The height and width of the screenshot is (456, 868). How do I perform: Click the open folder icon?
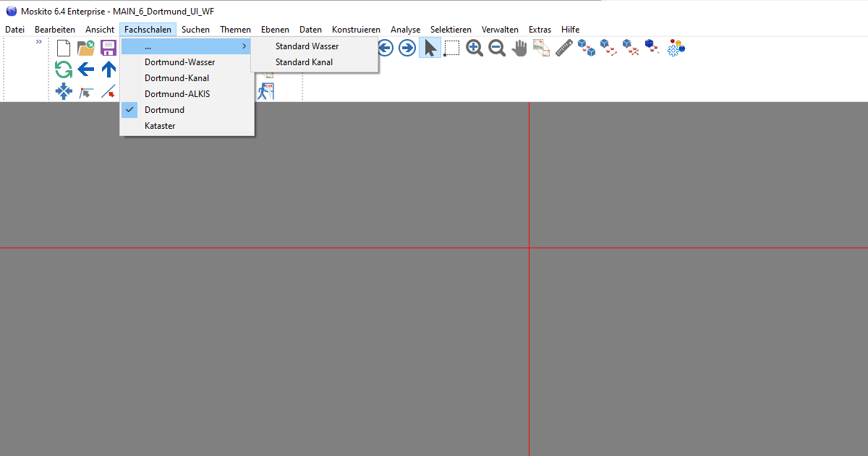86,48
